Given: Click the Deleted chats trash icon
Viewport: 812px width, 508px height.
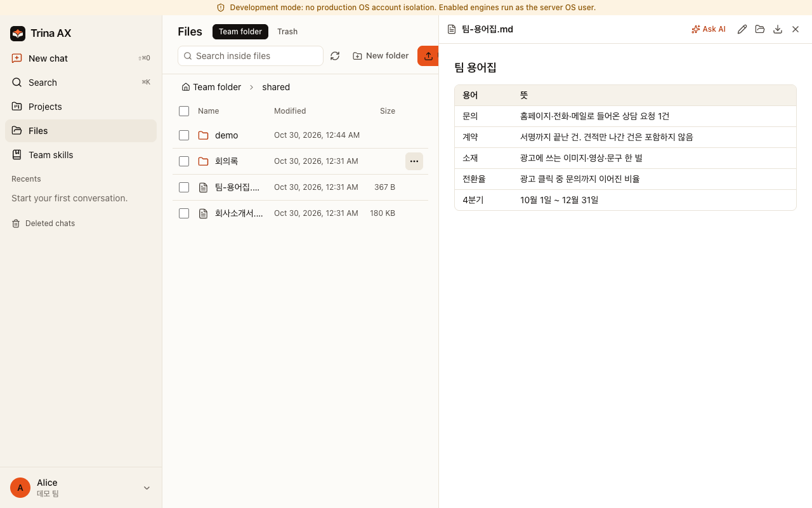Looking at the screenshot, I should (x=16, y=224).
